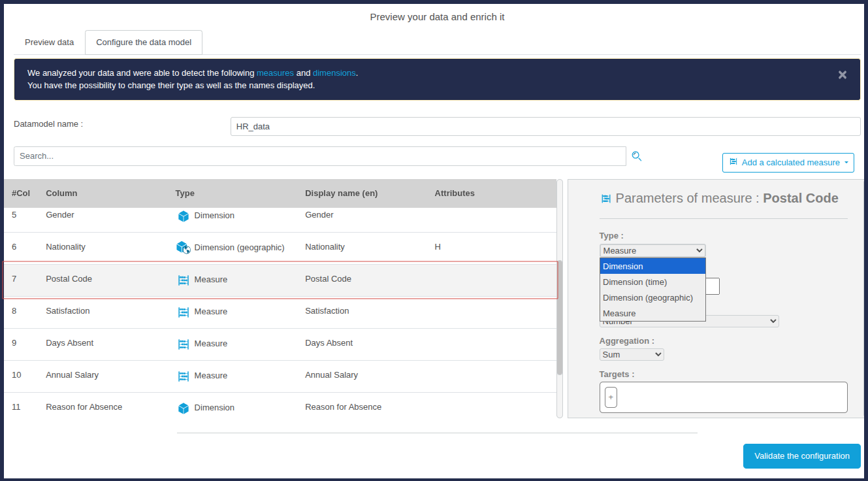Click the Nationality geographic dimension icon

point(184,248)
